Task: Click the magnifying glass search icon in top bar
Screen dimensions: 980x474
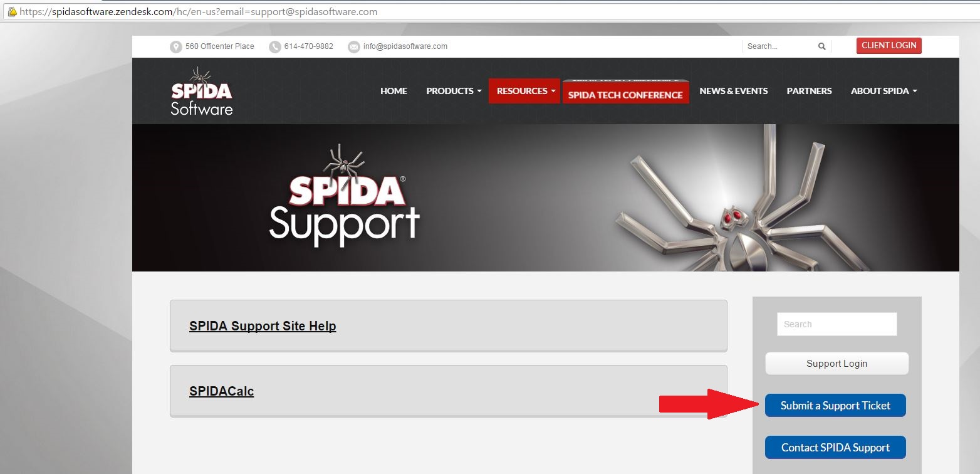Action: 821,46
